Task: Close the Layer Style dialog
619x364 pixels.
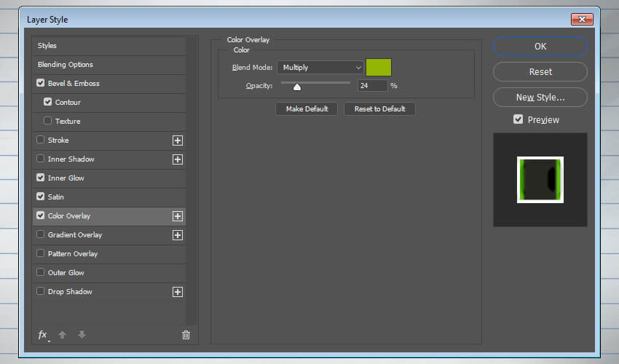Action: [582, 19]
